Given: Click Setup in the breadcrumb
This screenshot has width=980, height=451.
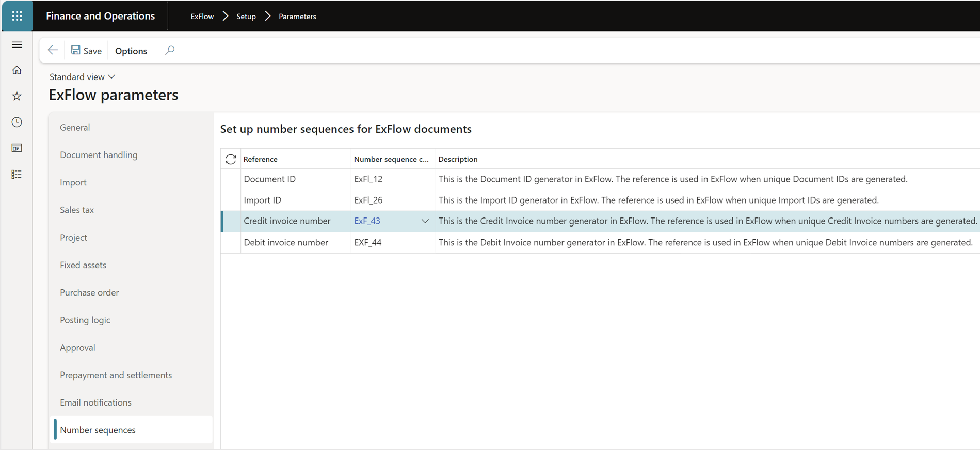Looking at the screenshot, I should point(246,17).
